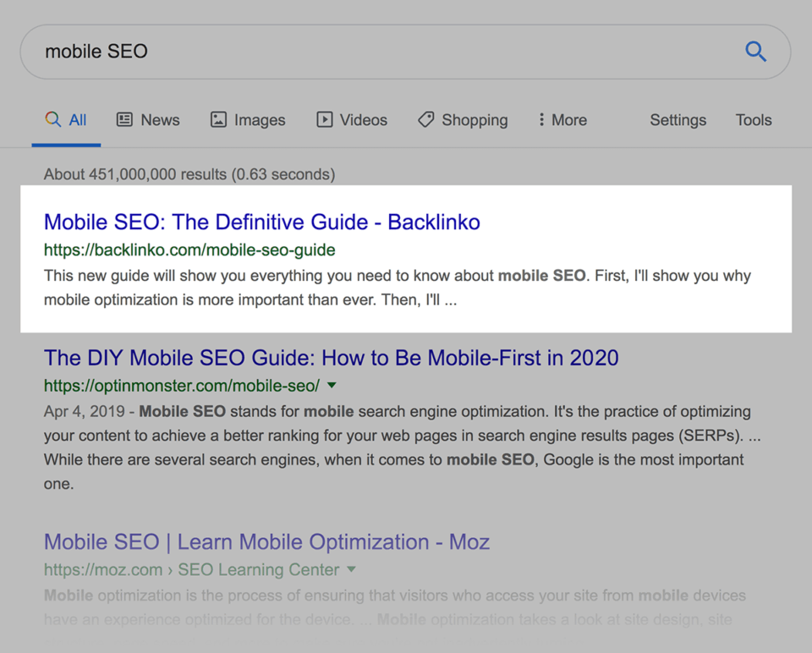Click the backlinko.com URL text
This screenshot has width=812, height=653.
click(189, 250)
